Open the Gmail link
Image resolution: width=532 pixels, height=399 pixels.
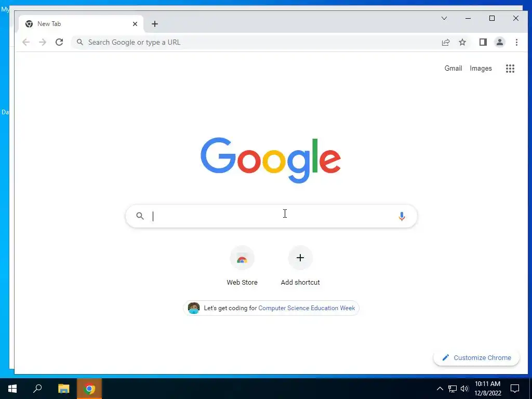click(453, 68)
